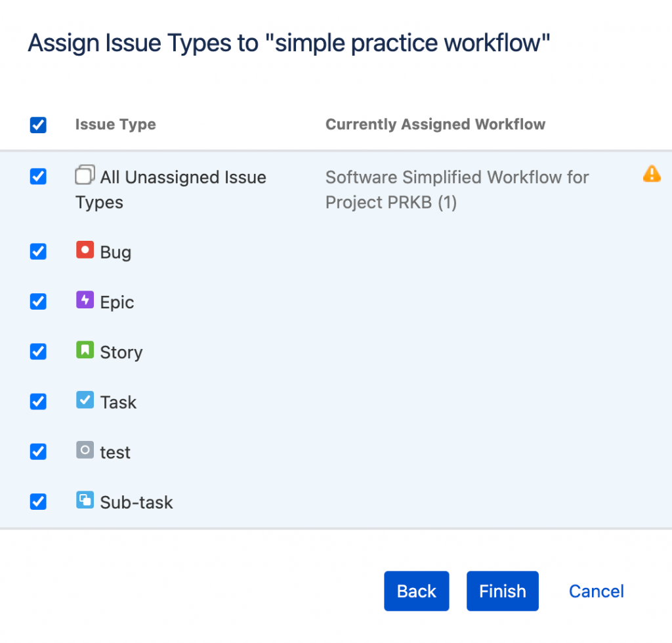This screenshot has height=643, width=672.
Task: Uncheck the Epic checkbox
Action: (x=38, y=301)
